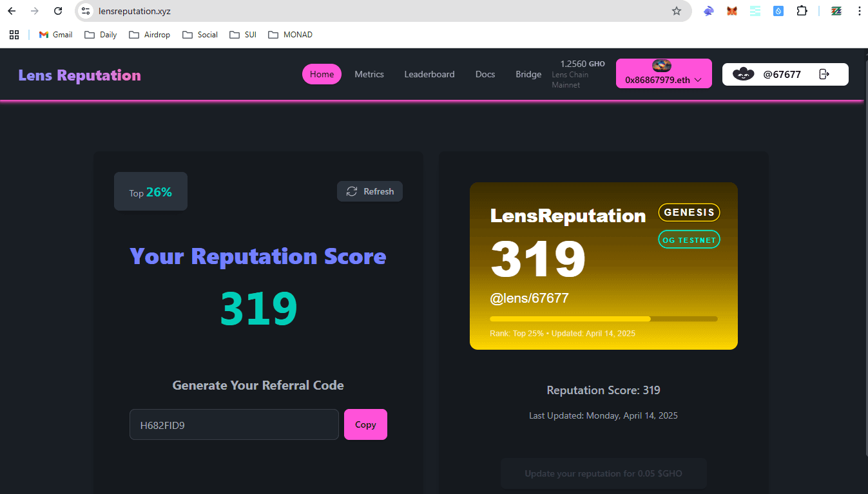This screenshot has width=868, height=494.
Task: Click the logout icon next to @67677
Action: click(x=824, y=74)
